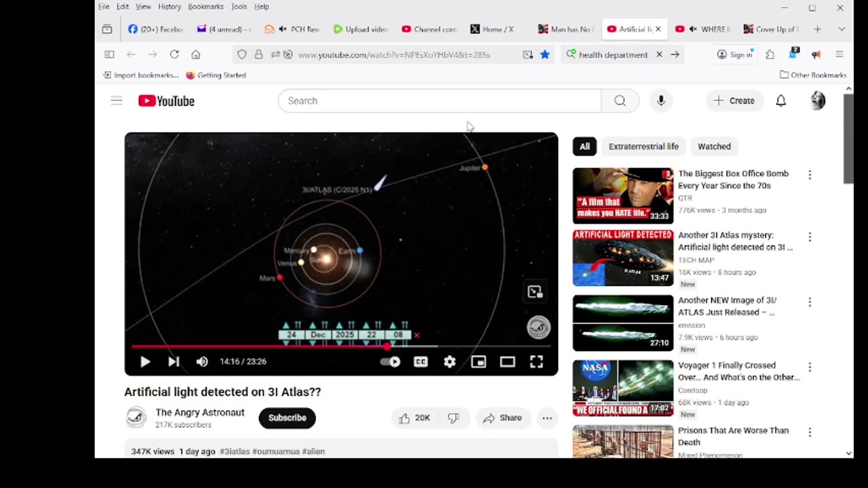Switch to miniplayer mode

(479, 362)
